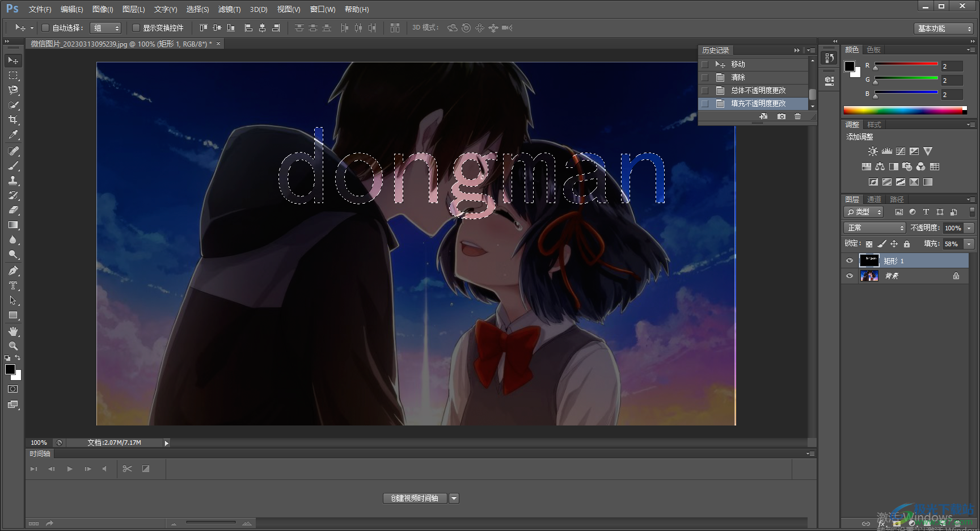Hide the 背景 layer
This screenshot has width=980, height=531.
tap(850, 276)
